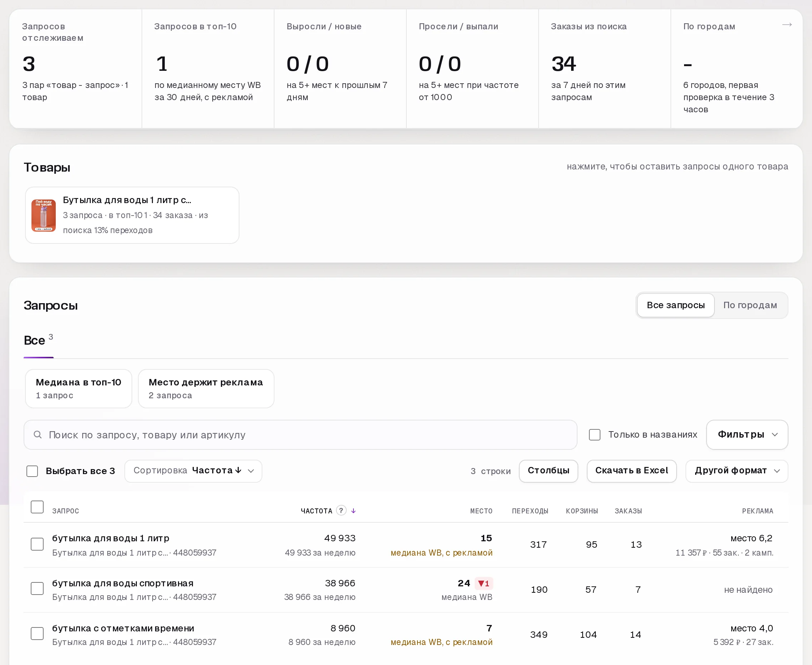Toggle the Только в названиях checkbox

595,434
